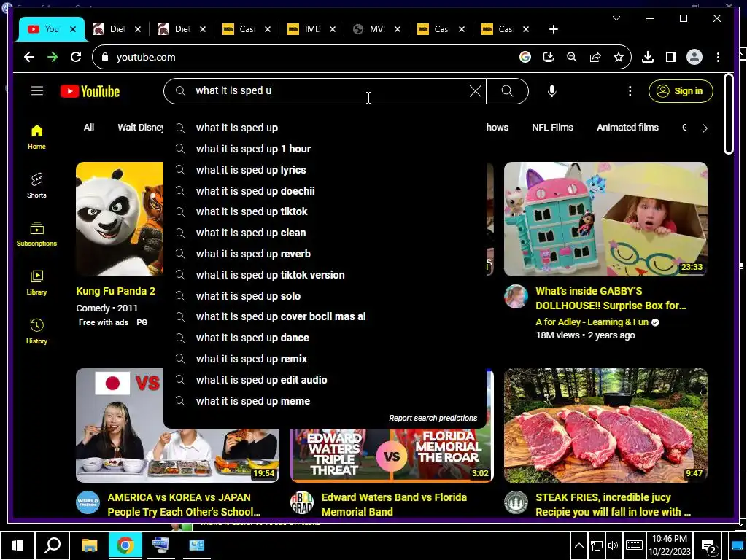Viewport: 747px width, 560px height.
Task: Open the browser profile avatar
Action: (694, 57)
